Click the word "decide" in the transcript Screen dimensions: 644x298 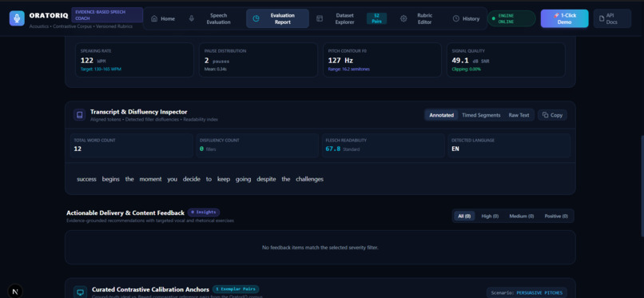click(x=192, y=179)
